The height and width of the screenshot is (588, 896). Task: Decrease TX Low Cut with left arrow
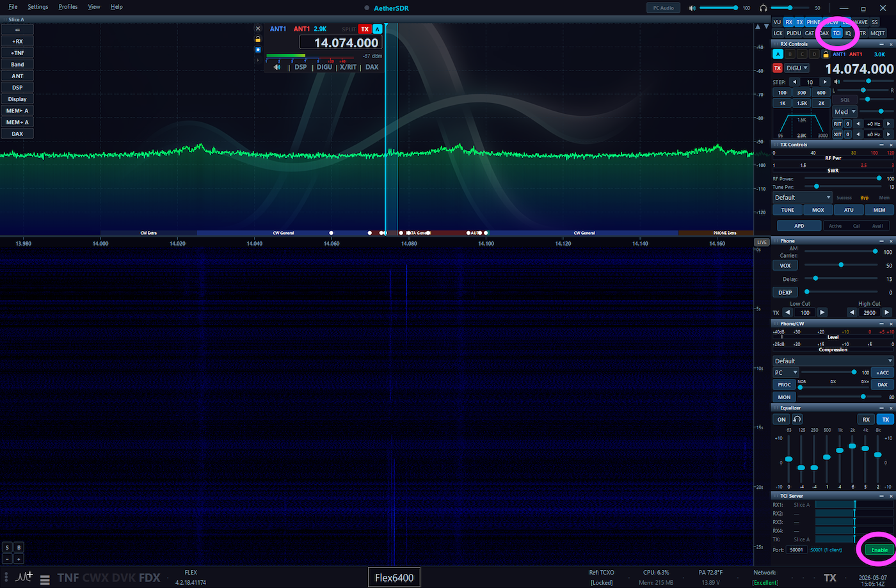[x=788, y=312]
